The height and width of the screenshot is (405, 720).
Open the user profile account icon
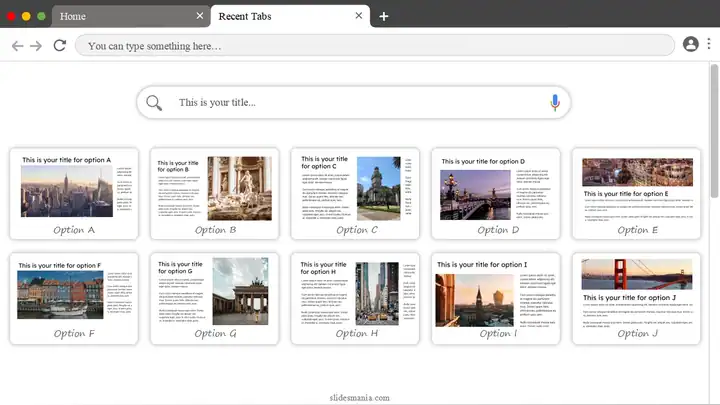point(691,44)
